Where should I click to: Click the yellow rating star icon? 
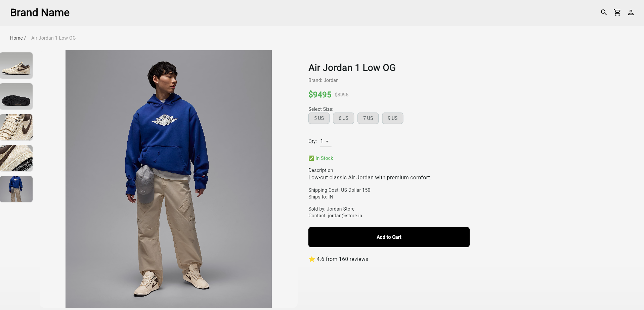coord(312,259)
